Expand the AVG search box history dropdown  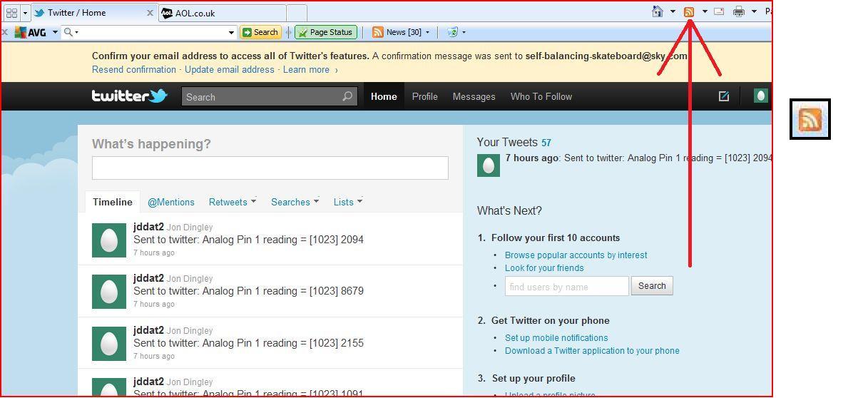231,32
